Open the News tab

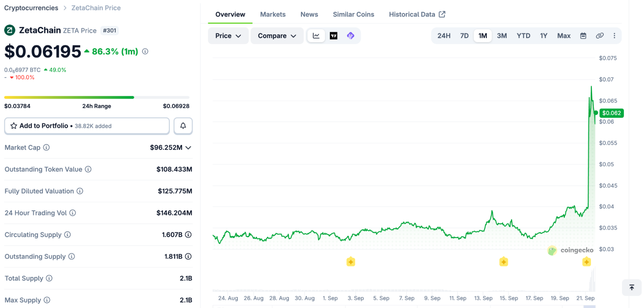click(x=309, y=14)
